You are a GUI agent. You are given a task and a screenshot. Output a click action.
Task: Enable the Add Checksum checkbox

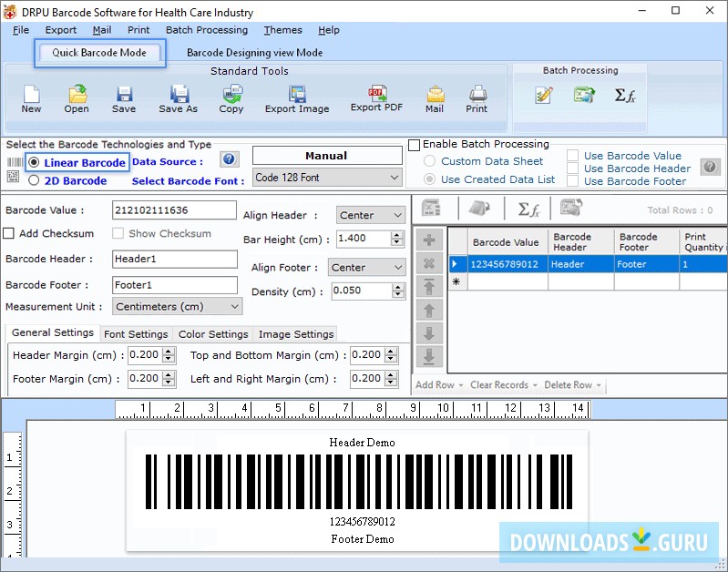coord(9,234)
